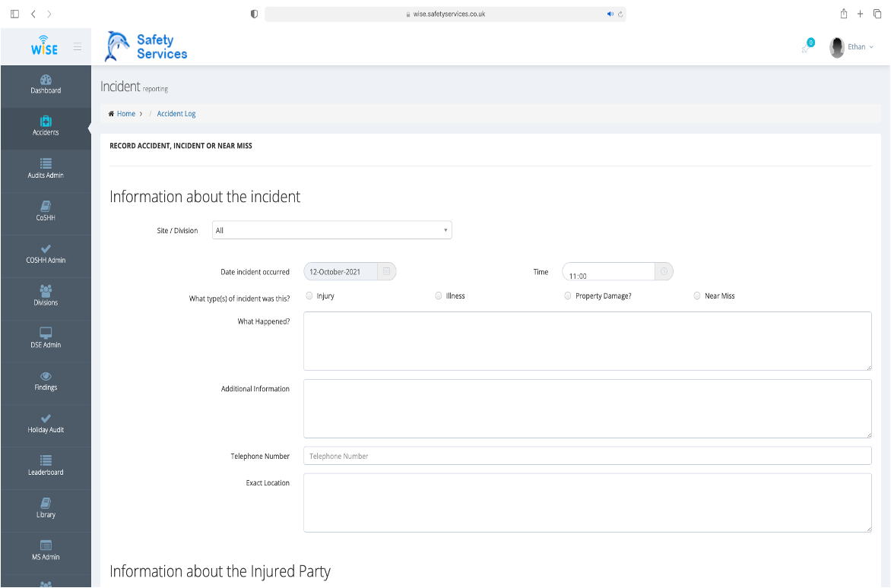Image resolution: width=891 pixels, height=588 pixels.
Task: Toggle the sidebar hamburger menu icon
Action: pos(78,47)
